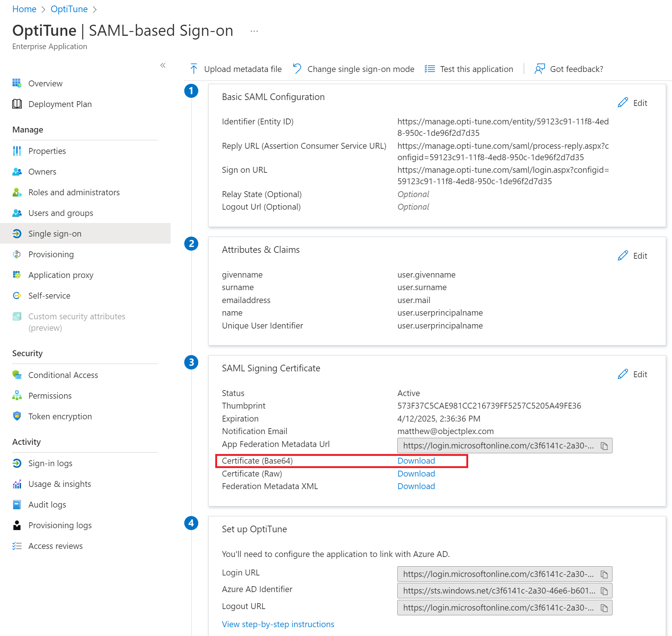The height and width of the screenshot is (636, 672).
Task: Open View step-by-step instructions link
Action: (x=278, y=624)
